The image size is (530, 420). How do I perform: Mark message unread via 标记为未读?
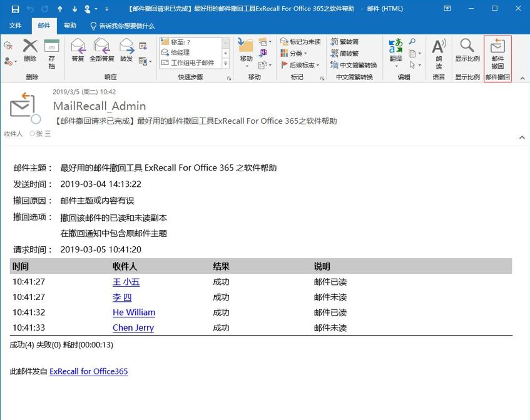pos(300,41)
